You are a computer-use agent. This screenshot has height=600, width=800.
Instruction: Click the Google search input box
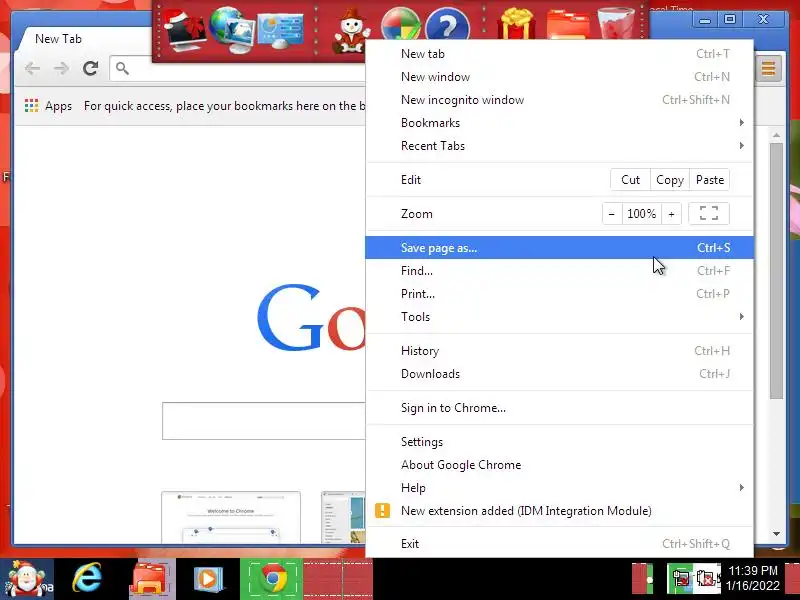264,421
